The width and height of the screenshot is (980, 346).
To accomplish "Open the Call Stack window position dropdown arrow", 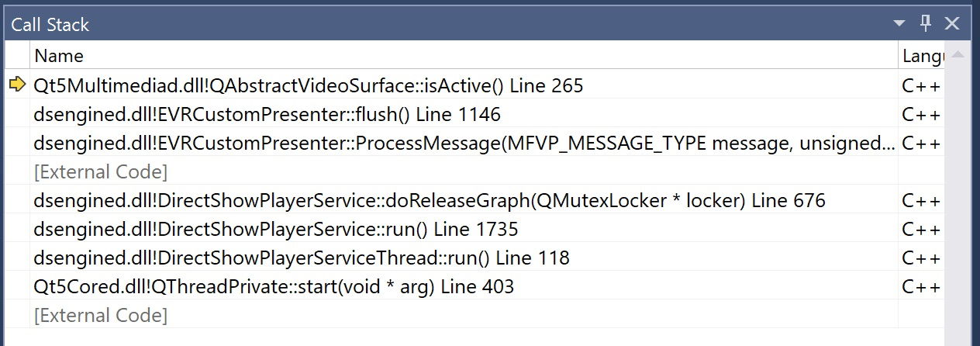I will tap(899, 24).
